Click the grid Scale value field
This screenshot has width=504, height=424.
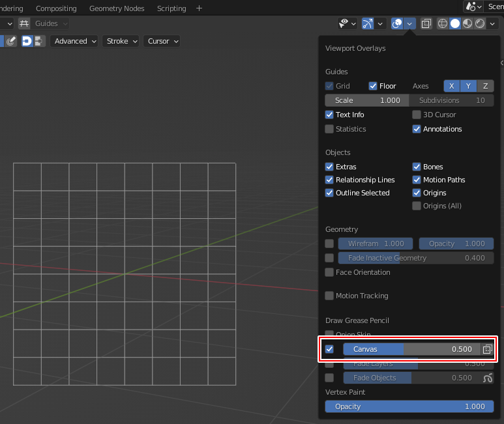(x=367, y=100)
